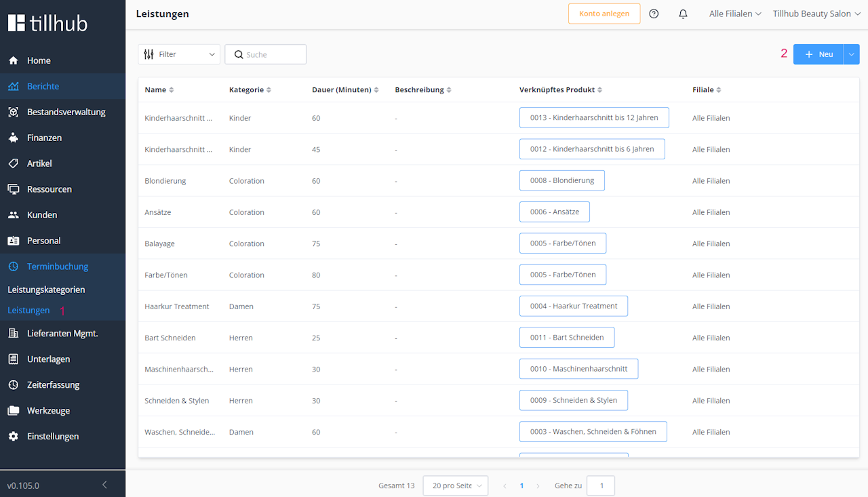Screen dimensions: 868x497
Task: Open linked product 0008 - Blondierung
Action: (561, 180)
